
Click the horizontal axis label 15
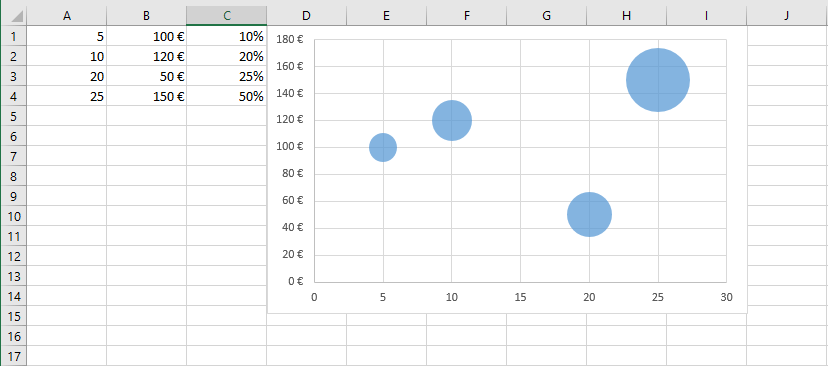[520, 297]
